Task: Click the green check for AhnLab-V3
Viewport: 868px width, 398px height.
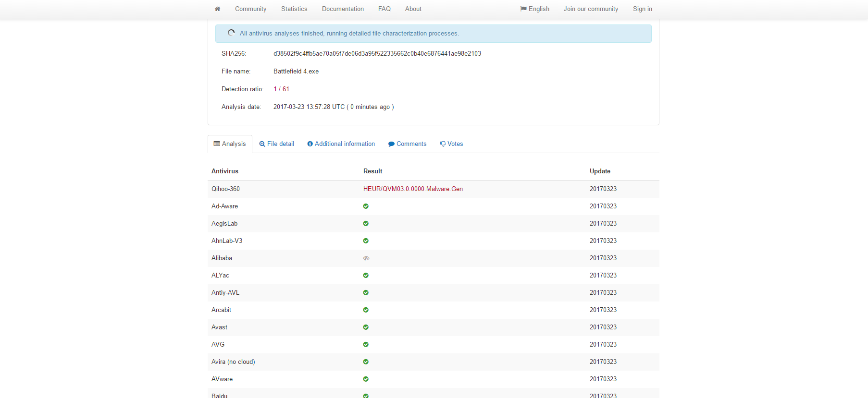Action: tap(366, 241)
